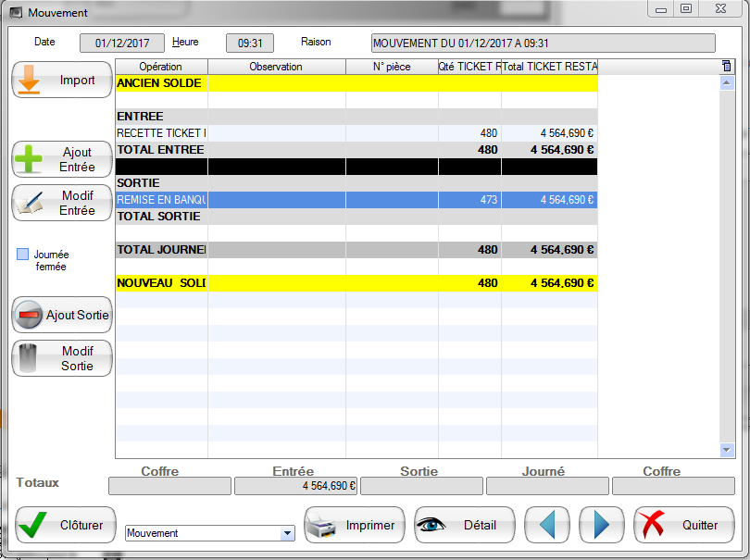
Task: Click the Observation column header
Action: [276, 67]
